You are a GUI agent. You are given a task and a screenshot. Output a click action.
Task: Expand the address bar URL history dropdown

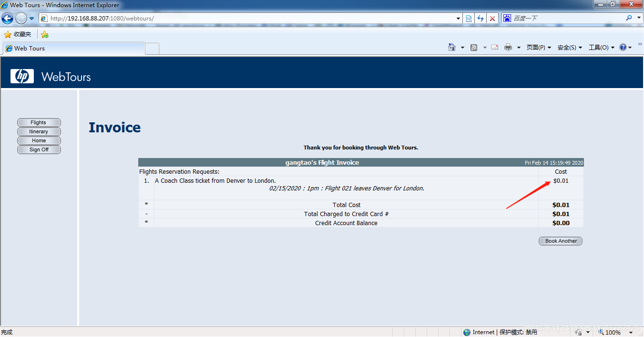point(459,19)
